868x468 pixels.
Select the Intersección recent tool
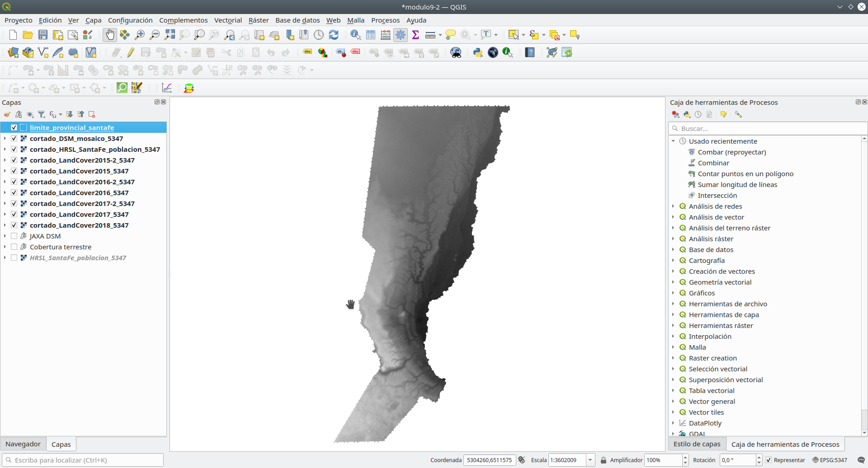pos(717,195)
